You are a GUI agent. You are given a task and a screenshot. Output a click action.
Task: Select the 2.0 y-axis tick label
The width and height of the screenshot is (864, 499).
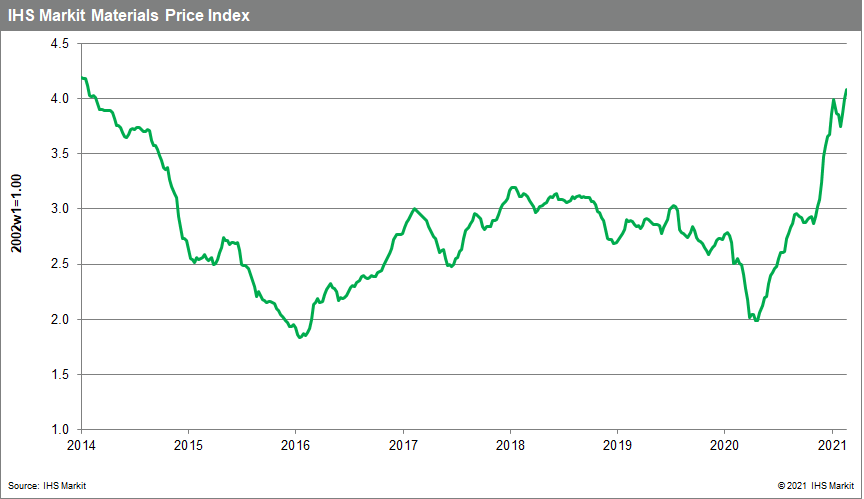pyautogui.click(x=58, y=319)
